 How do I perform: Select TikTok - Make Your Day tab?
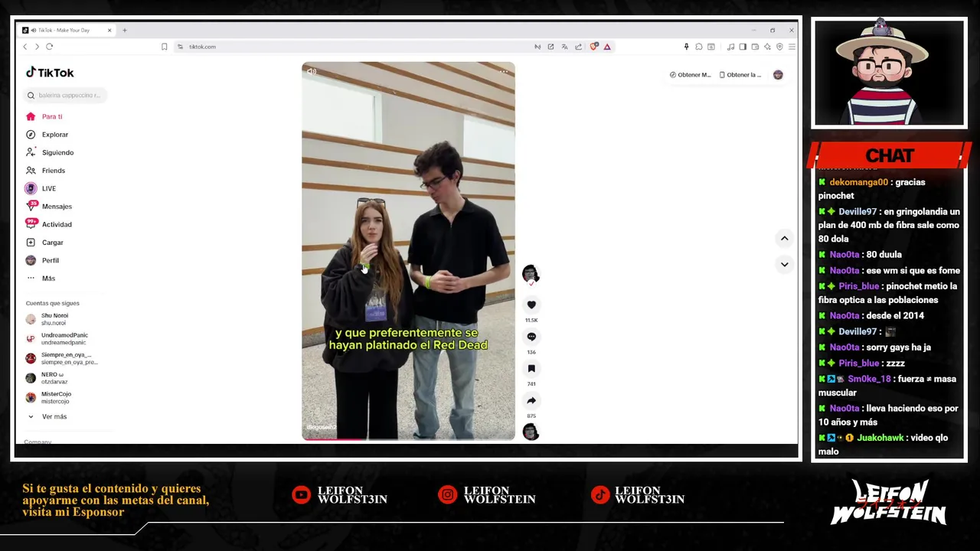(x=67, y=31)
